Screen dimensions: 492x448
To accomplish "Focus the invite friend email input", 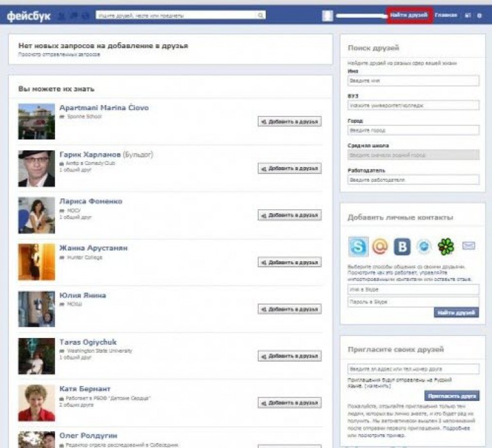I will pos(413,369).
